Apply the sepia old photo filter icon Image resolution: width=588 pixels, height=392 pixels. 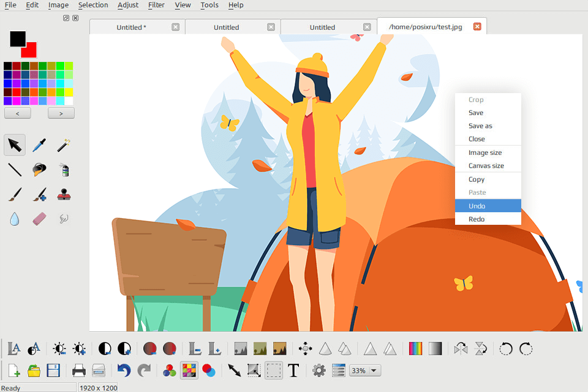(x=280, y=349)
